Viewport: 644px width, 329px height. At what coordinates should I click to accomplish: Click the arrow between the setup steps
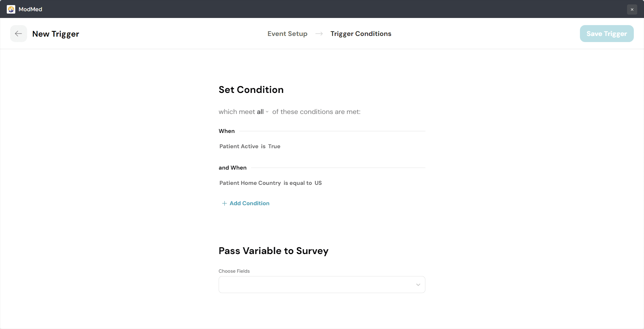click(319, 34)
